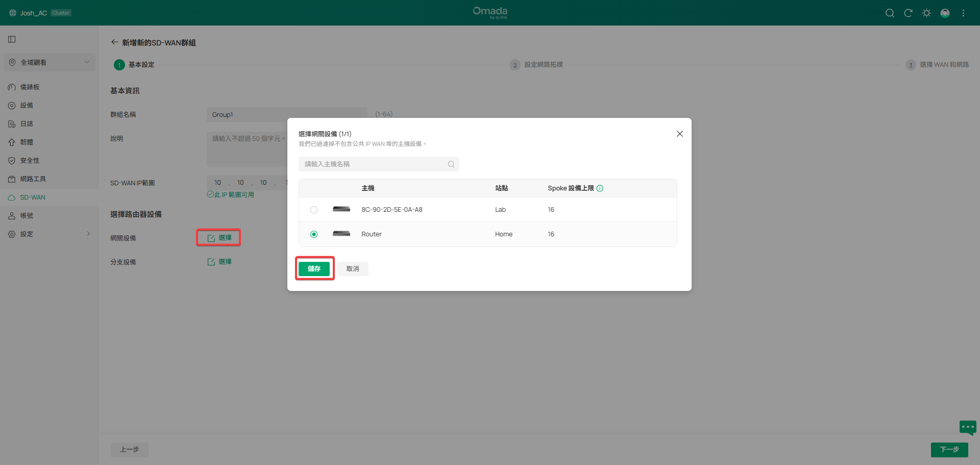Open the SD-WAN sidebar menu item
Viewport: 980px width, 465px height.
coord(33,198)
